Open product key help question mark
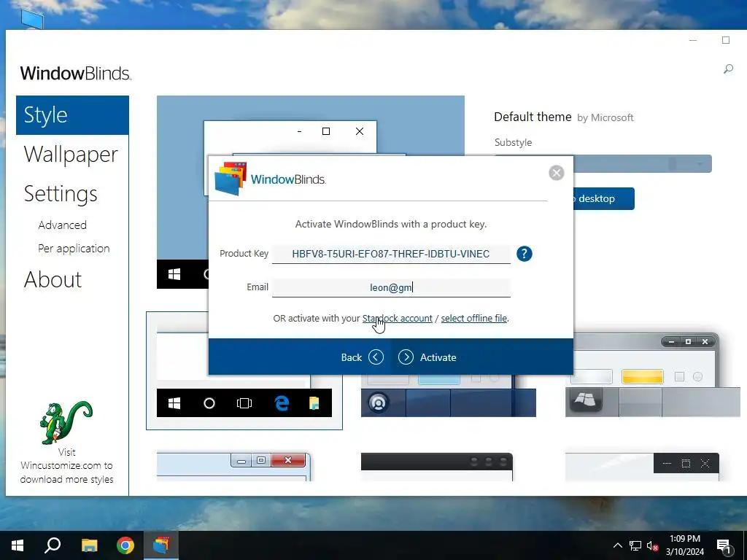The height and width of the screenshot is (560, 747). (x=524, y=254)
